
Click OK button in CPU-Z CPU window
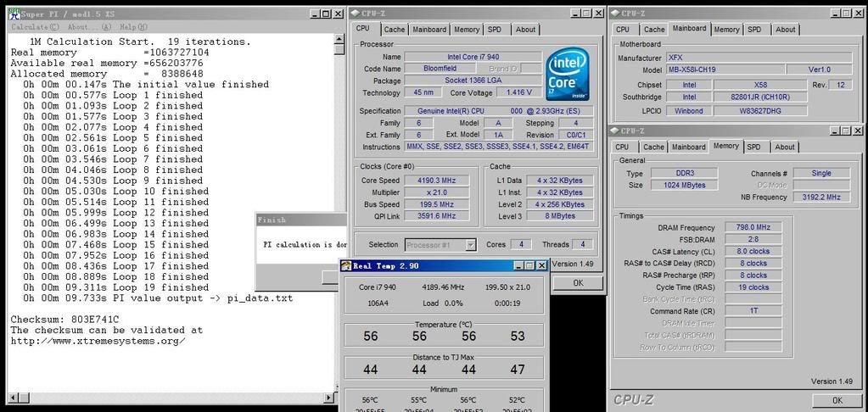point(578,283)
